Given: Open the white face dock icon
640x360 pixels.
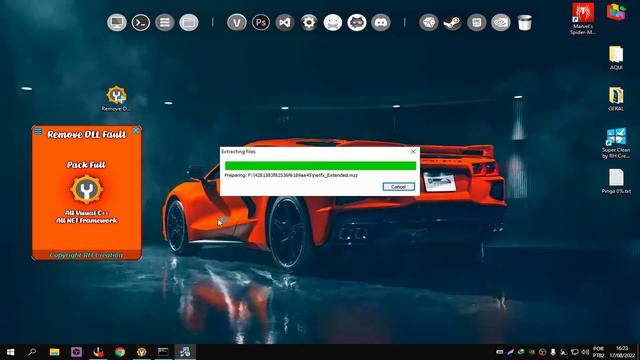Looking at the screenshot, I should click(x=333, y=22).
